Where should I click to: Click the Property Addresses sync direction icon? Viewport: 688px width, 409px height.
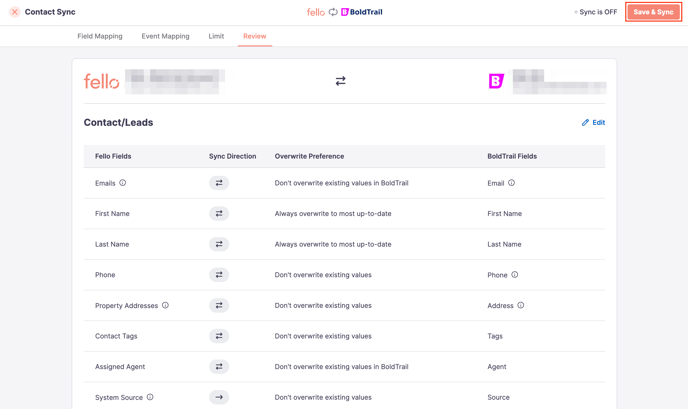click(x=219, y=305)
